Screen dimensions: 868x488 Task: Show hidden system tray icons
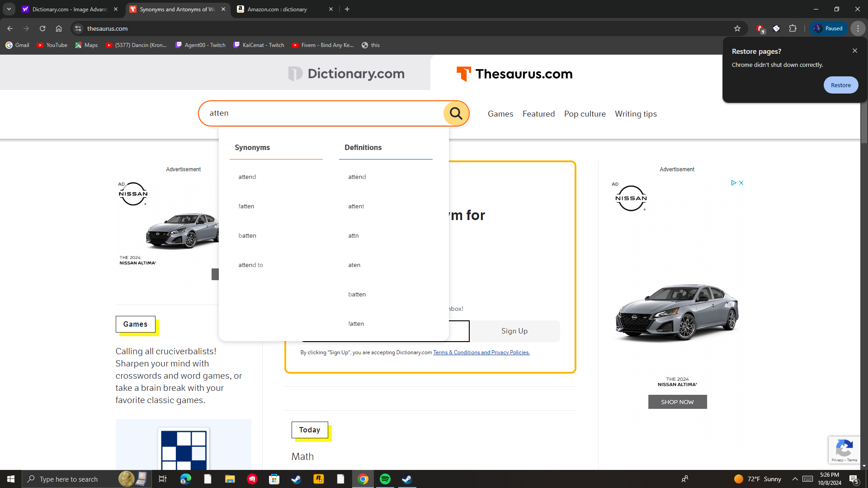[x=795, y=479]
